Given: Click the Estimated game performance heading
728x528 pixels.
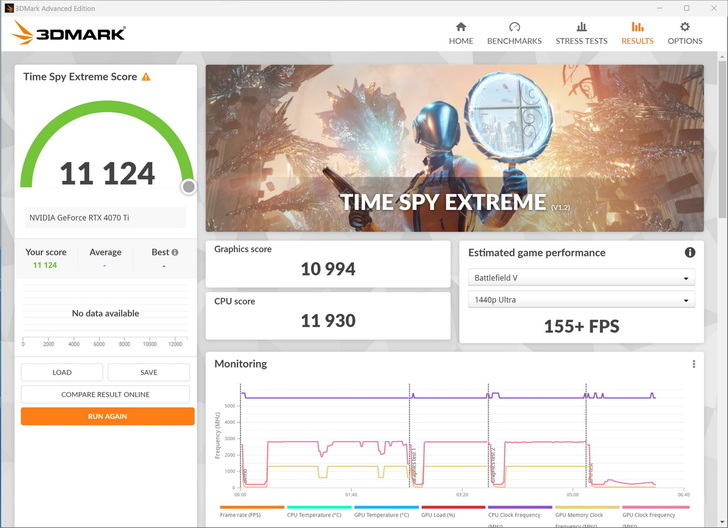Looking at the screenshot, I should [537, 253].
